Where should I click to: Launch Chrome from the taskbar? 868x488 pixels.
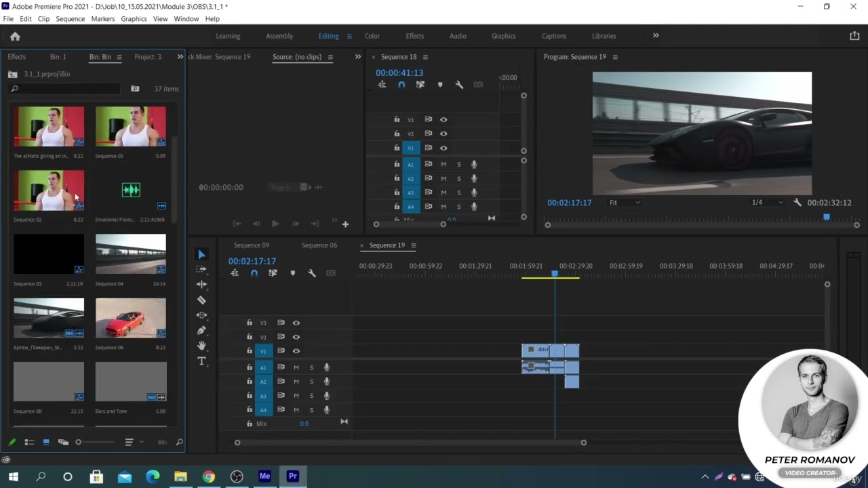coord(209,476)
